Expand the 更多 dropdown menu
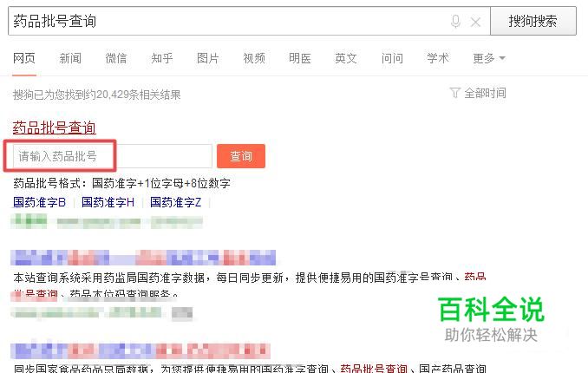The height and width of the screenshot is (373, 588). 489,58
